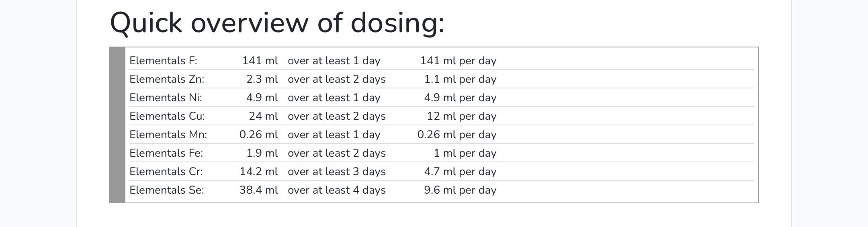Click the "2.3 ml" total for Zn
Viewport: 868px width, 227px height.
(x=262, y=79)
